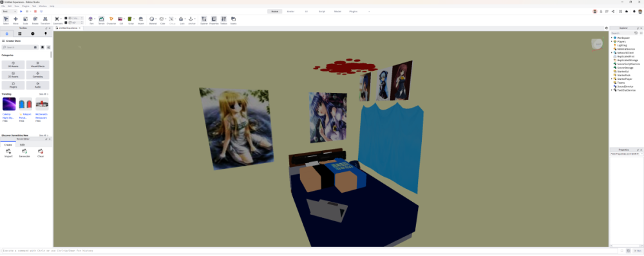This screenshot has height=256, width=644.
Task: Click the Import tool in the ribbon
Action: tap(141, 21)
